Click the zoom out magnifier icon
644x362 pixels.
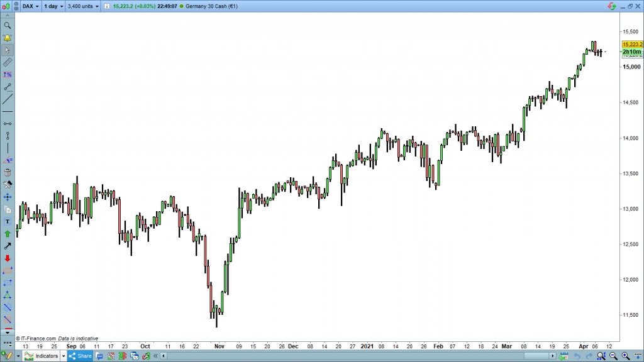point(613,356)
